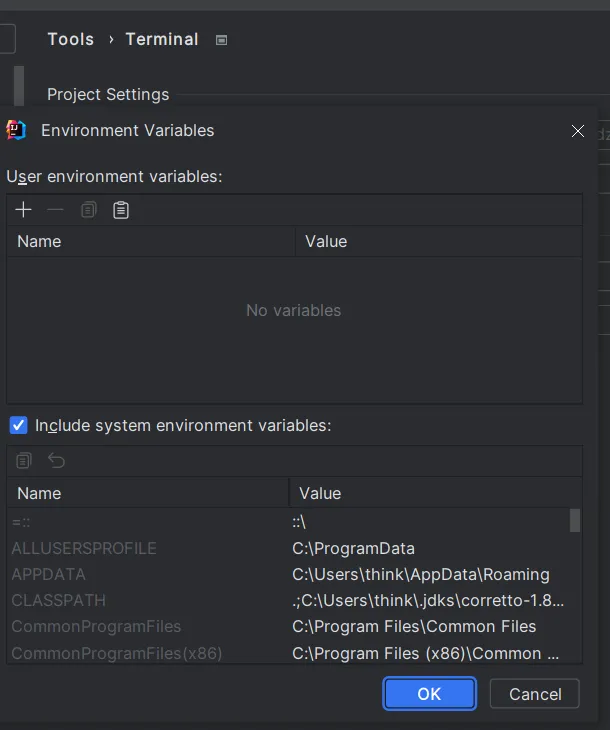Paste variables from clipboard icon
610x730 pixels.
click(121, 210)
